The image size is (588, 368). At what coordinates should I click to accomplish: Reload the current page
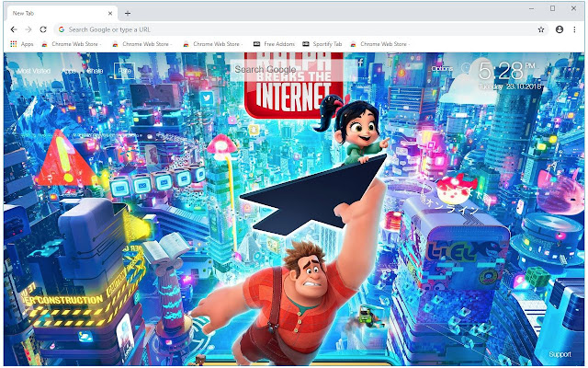(x=43, y=29)
